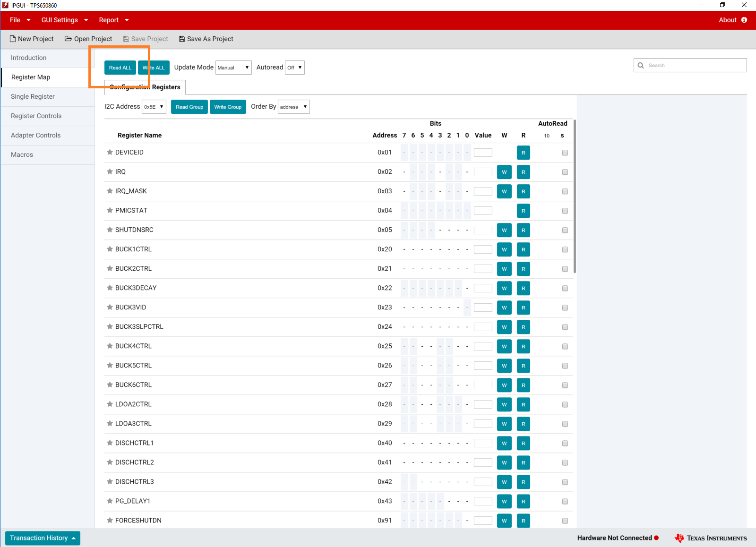Image resolution: width=756 pixels, height=547 pixels.
Task: Check AutoRead for FORCESHUTDN
Action: [565, 521]
